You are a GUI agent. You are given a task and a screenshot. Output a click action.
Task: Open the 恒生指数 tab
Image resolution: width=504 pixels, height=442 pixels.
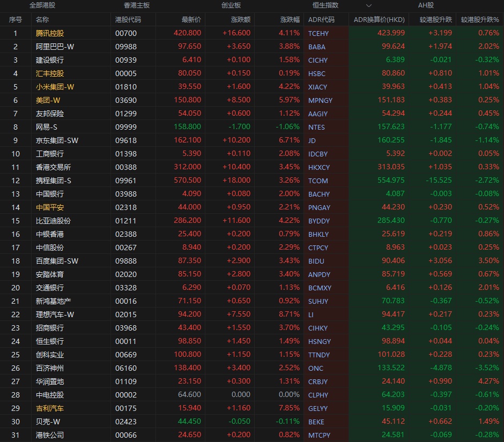click(x=325, y=5)
